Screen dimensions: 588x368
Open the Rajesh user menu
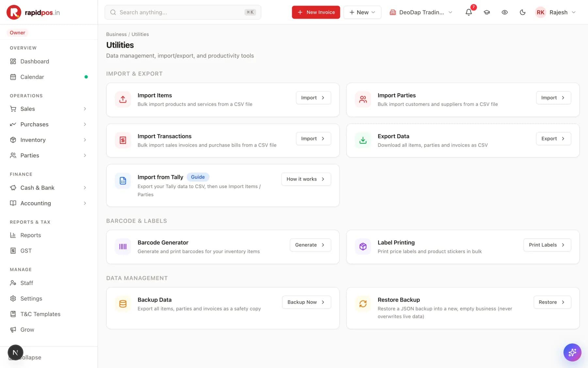556,12
